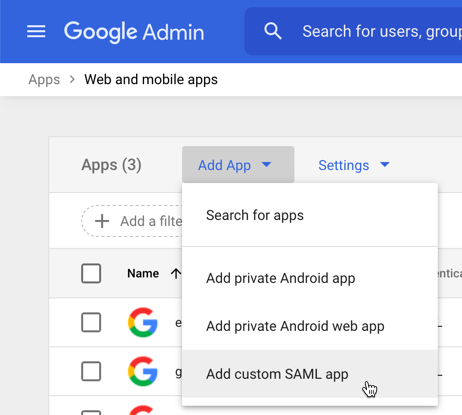
Task: Open the second app by its Google icon
Action: pyautogui.click(x=143, y=371)
